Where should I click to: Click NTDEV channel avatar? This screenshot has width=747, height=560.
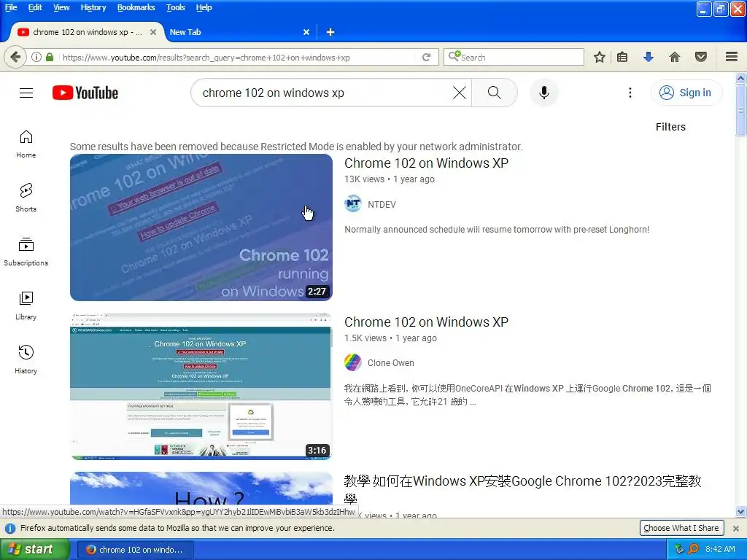pos(353,204)
